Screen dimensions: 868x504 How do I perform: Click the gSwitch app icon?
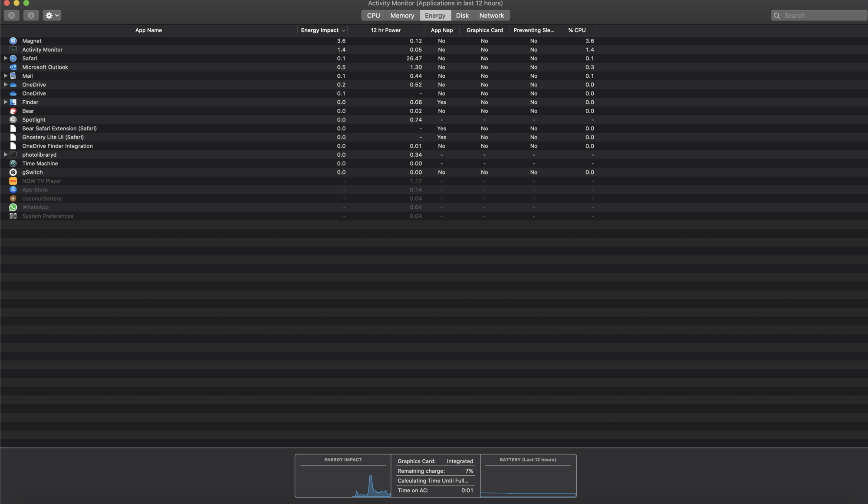(13, 172)
